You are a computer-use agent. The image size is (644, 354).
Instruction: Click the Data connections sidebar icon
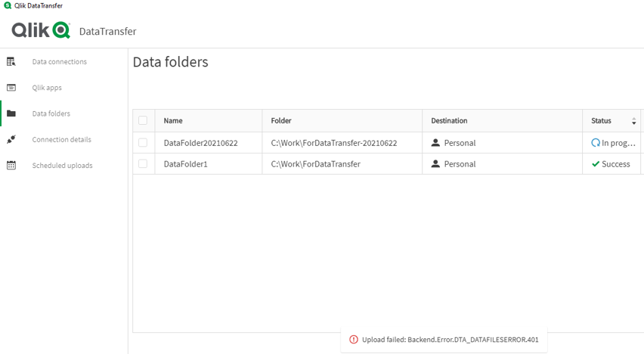[11, 62]
